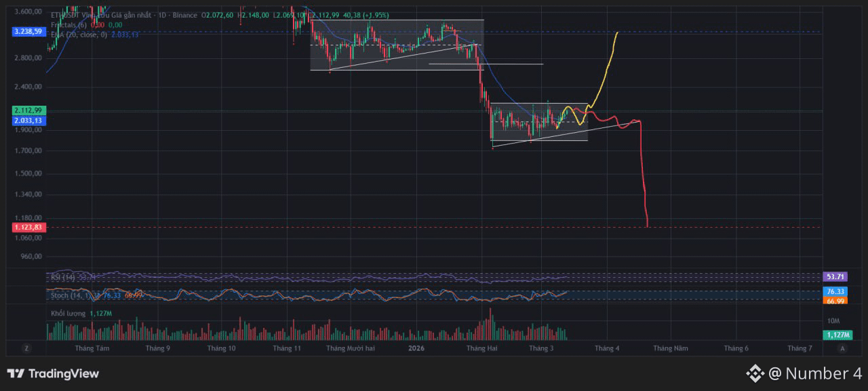Click the green 2.112,99 current price label
868x391 pixels.
[29, 110]
